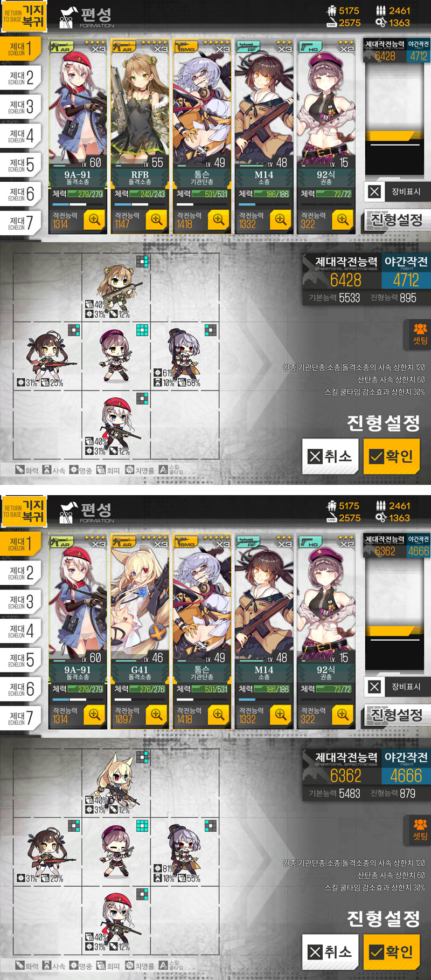Open the 세팅 preset icon beside the 6362 panel
431x980 pixels.
point(420,830)
